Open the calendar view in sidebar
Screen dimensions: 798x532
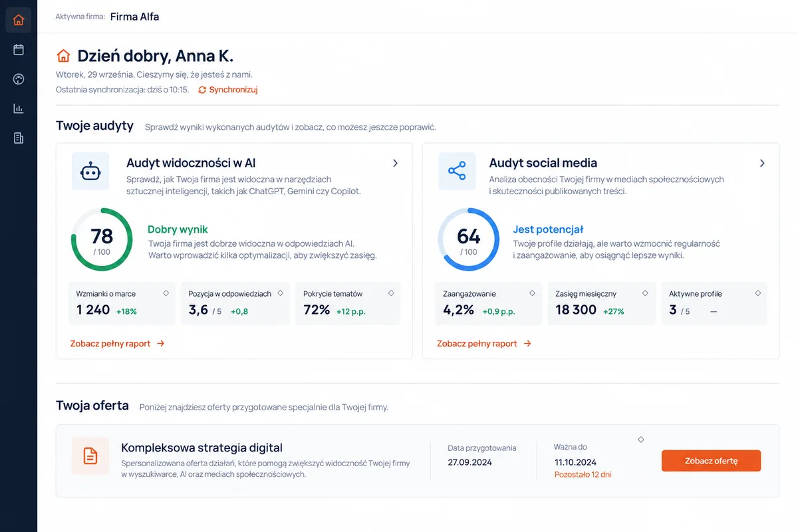pyautogui.click(x=19, y=50)
